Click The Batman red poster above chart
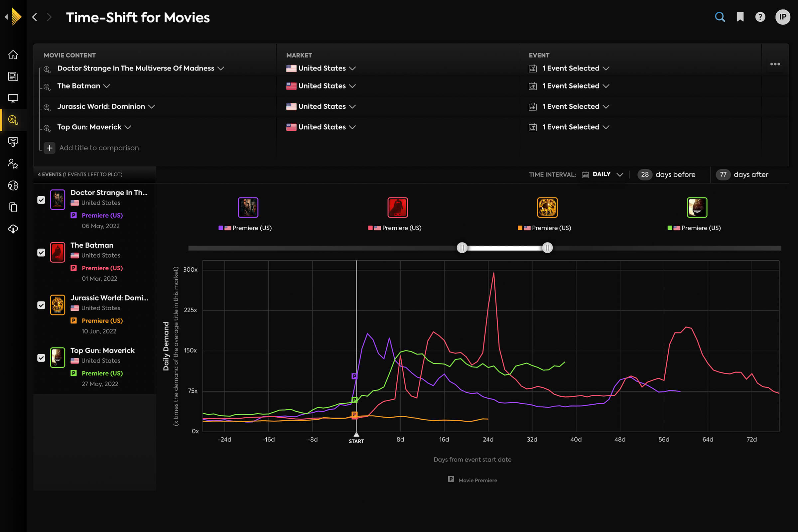This screenshot has width=798, height=532. (x=398, y=207)
